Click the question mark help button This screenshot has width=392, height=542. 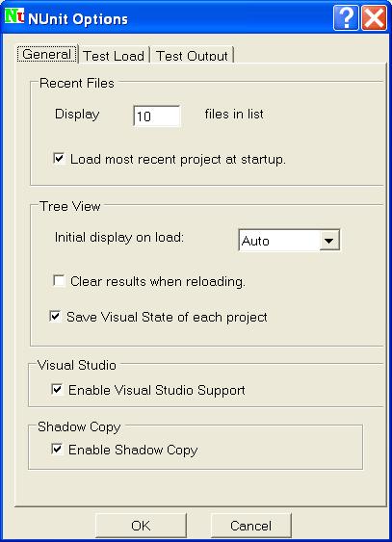click(346, 17)
